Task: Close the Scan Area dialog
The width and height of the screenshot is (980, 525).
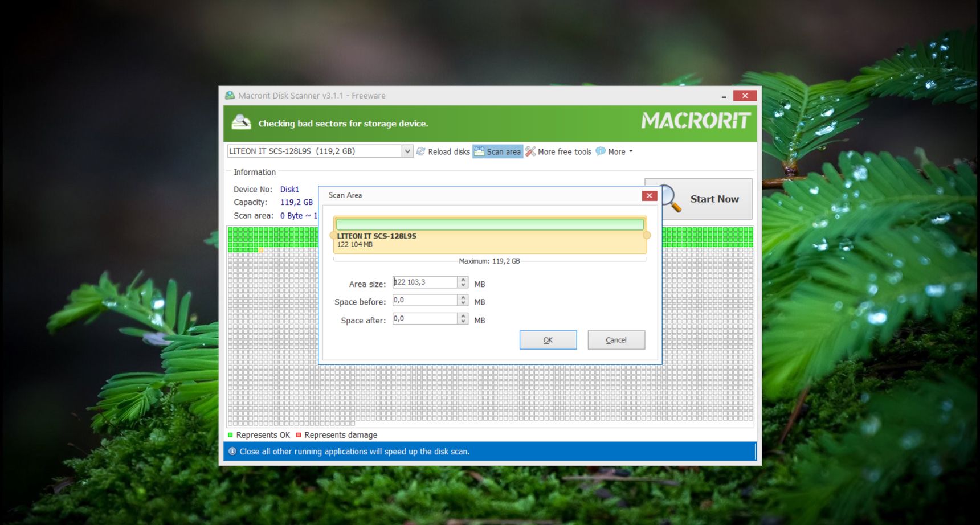Action: [650, 195]
